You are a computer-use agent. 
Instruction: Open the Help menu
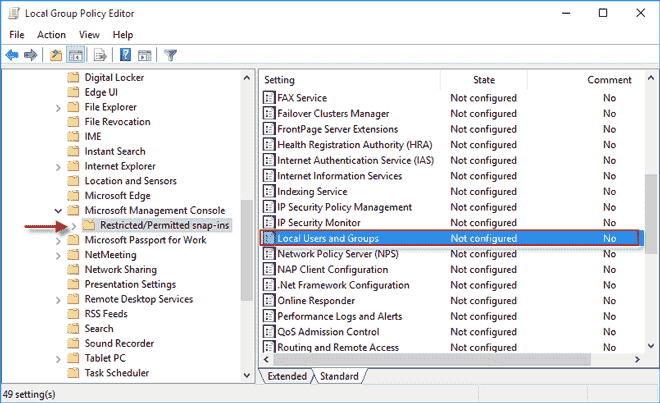tap(122, 35)
